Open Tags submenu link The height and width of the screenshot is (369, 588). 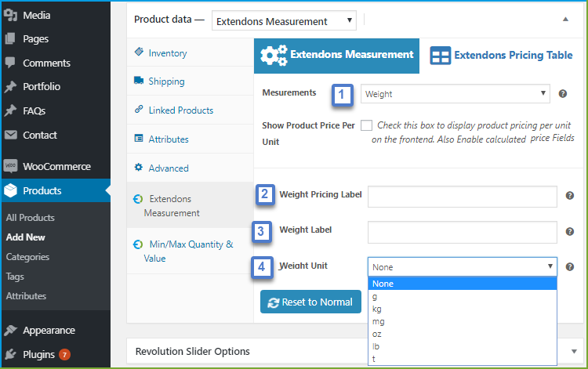tap(15, 277)
